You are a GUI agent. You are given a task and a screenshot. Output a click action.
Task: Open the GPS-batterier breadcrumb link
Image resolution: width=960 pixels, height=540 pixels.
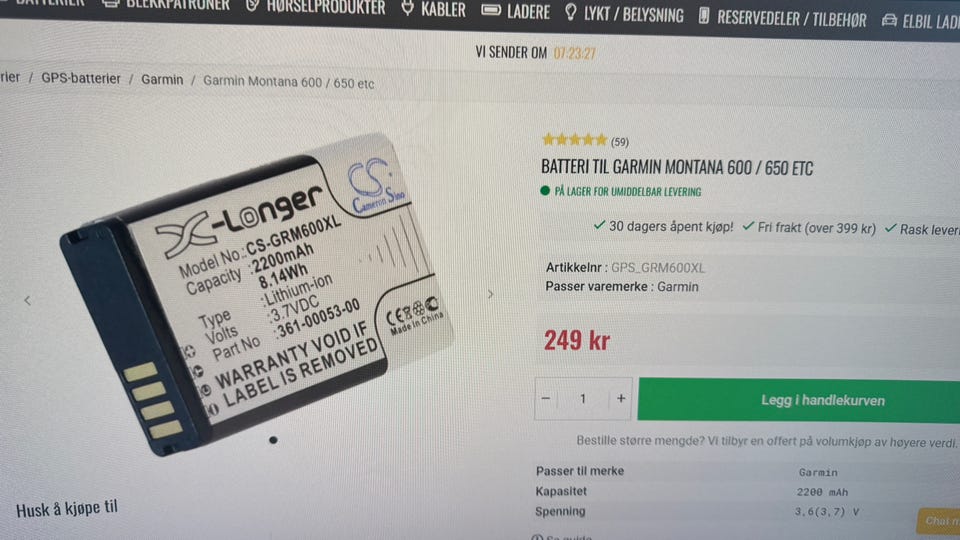[81, 79]
